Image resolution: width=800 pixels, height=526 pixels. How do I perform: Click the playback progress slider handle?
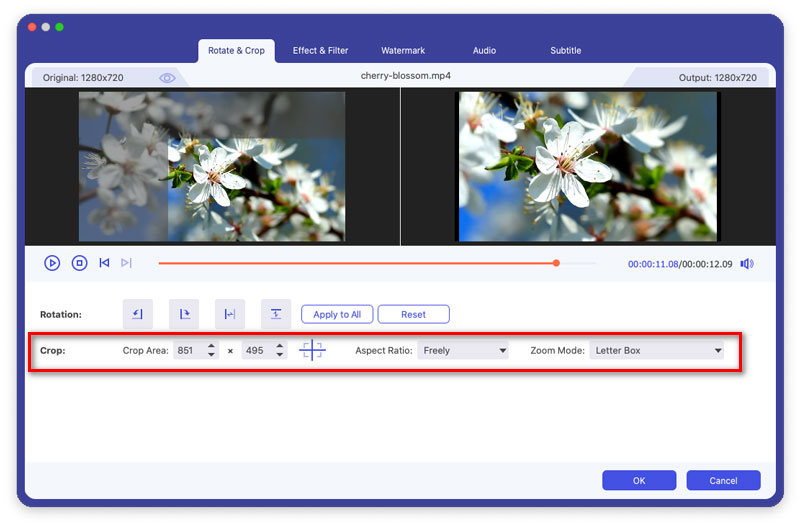coord(556,263)
